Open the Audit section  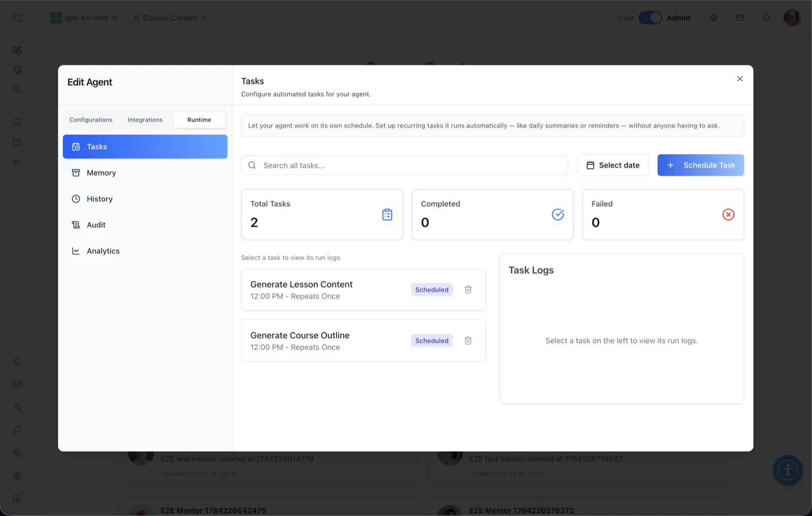tap(145, 225)
